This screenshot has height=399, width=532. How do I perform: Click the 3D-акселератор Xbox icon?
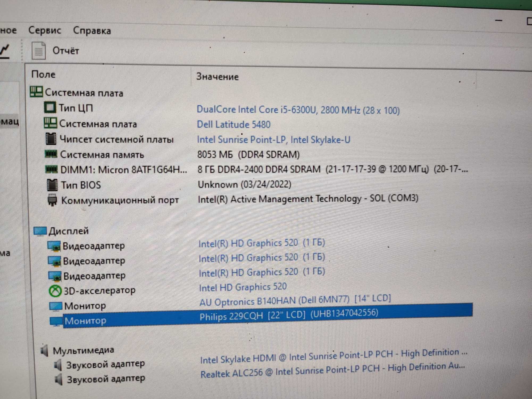point(56,291)
